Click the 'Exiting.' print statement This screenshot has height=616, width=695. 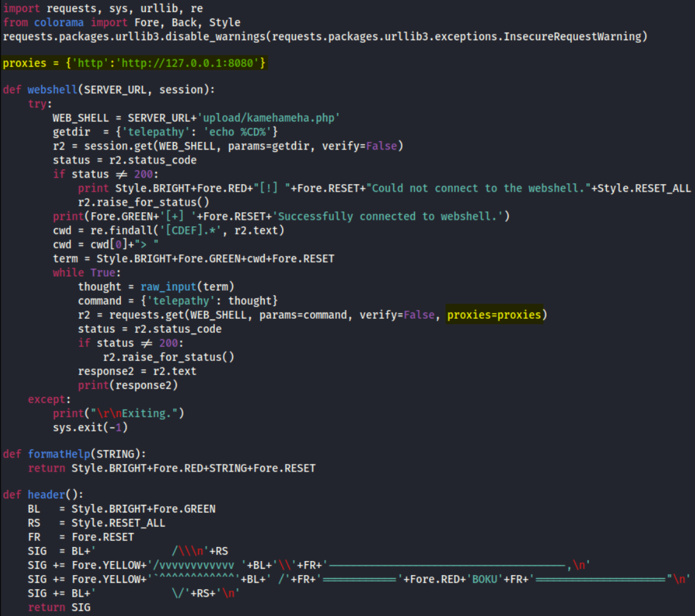point(118,413)
